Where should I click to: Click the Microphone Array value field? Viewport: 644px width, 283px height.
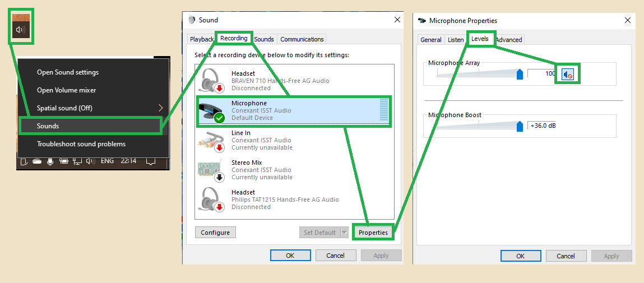point(542,74)
